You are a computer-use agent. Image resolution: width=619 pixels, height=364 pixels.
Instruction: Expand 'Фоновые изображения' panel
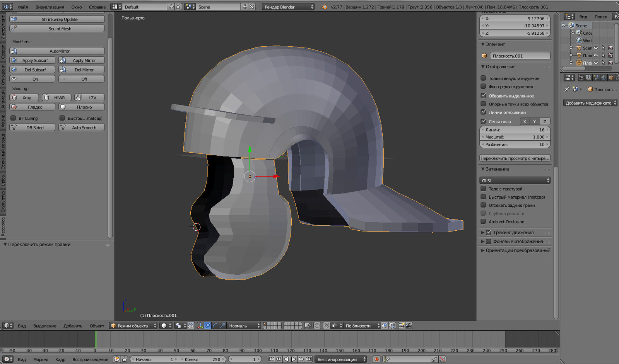point(482,242)
